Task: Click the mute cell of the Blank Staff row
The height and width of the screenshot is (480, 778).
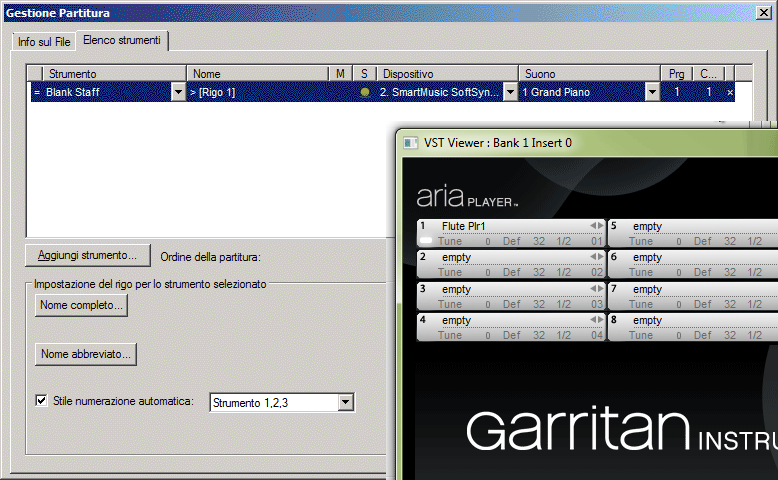Action: click(x=340, y=92)
